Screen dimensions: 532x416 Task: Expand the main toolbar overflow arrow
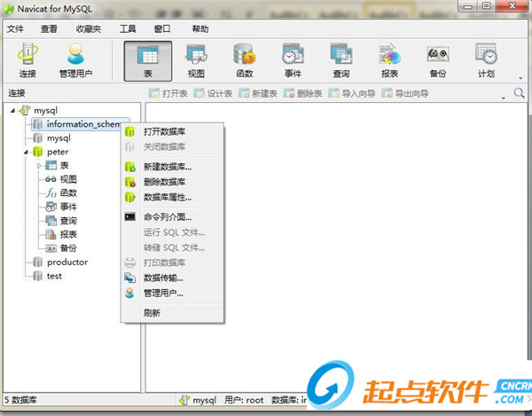point(520,78)
